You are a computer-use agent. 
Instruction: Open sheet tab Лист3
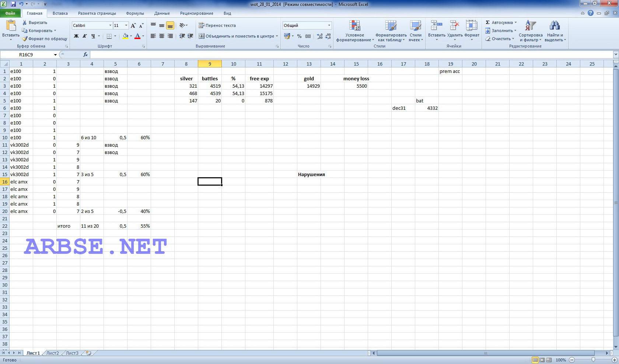72,353
